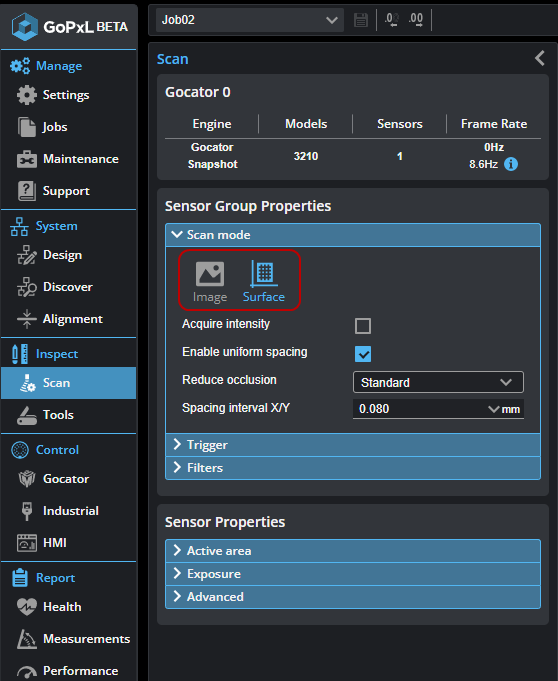Click the Maintenance toolbox icon
This screenshot has width=558, height=681.
point(27,159)
